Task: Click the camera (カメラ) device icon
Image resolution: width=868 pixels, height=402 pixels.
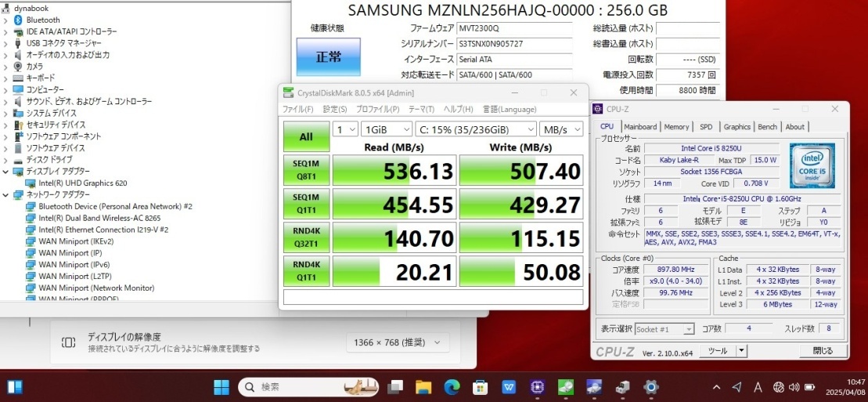Action: [18, 67]
